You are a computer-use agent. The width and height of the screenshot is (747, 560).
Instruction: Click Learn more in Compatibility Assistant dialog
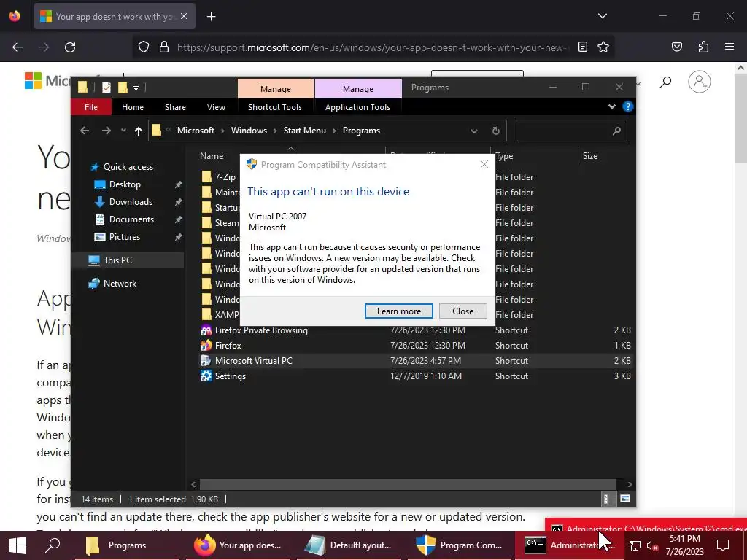point(399,311)
